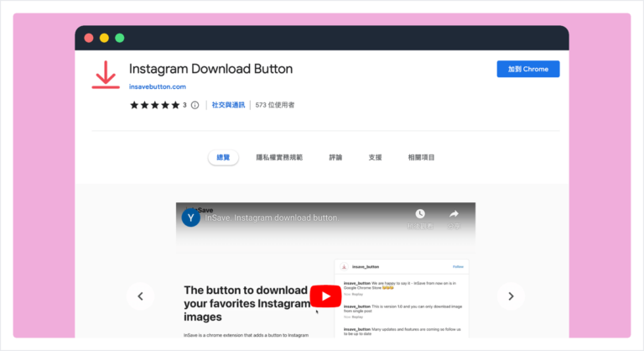The image size is (644, 351).
Task: Switch to the 評論 tab
Action: [335, 157]
